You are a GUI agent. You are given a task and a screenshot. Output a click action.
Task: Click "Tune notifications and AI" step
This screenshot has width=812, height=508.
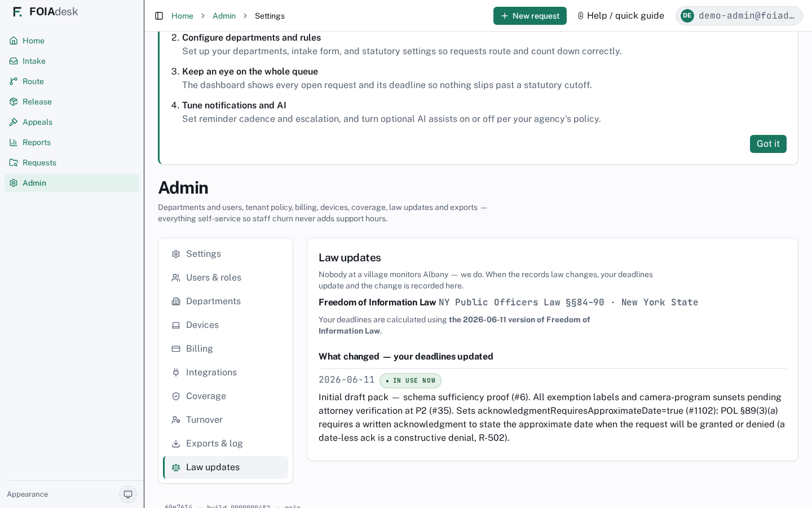click(234, 106)
